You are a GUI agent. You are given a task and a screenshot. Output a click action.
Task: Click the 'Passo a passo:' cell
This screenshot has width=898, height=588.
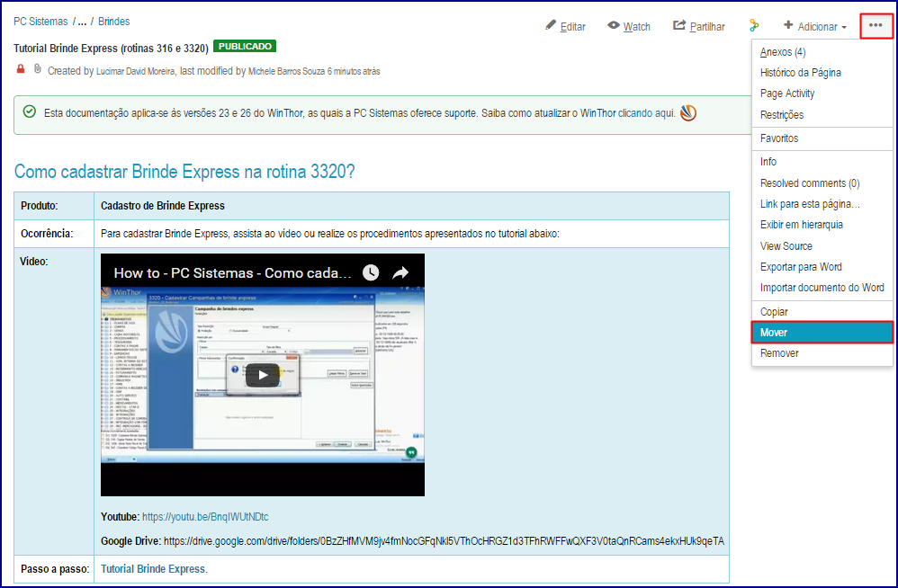pos(54,569)
